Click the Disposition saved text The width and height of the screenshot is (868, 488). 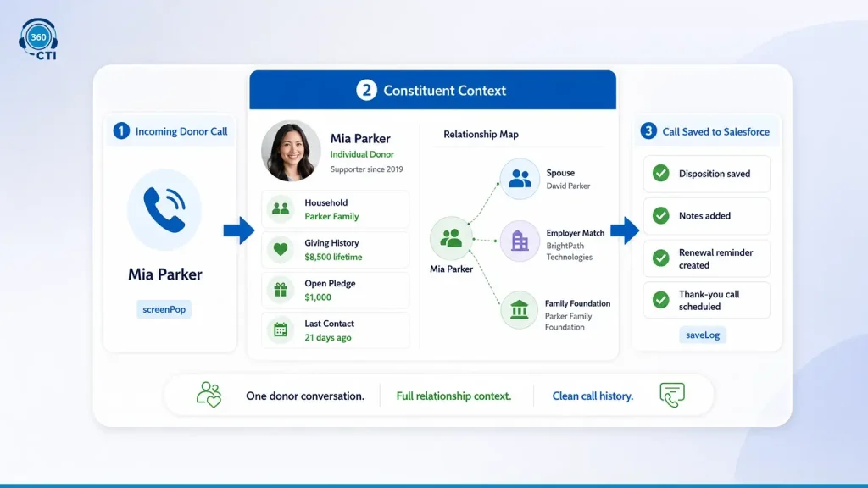point(715,174)
